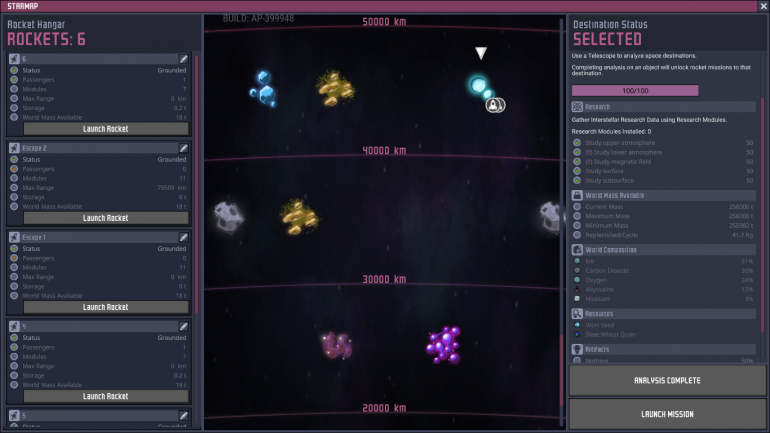
Task: Select the gray rocky asteroid on left
Action: tap(228, 216)
